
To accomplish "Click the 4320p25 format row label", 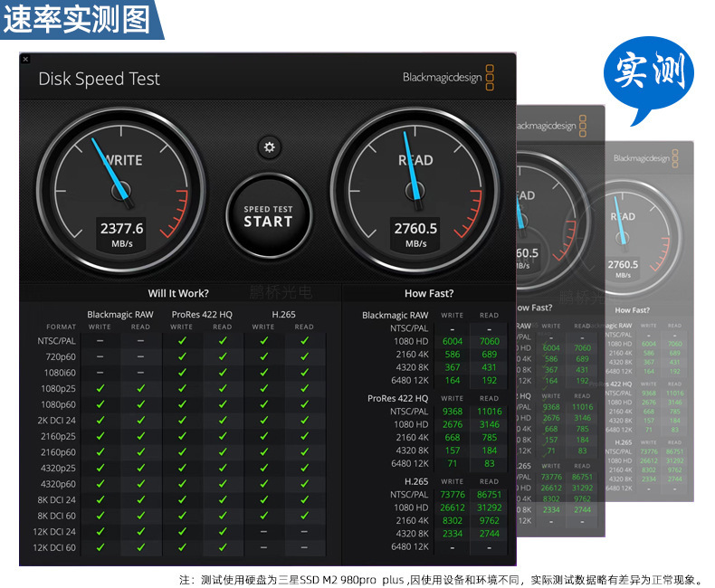I will [58, 469].
